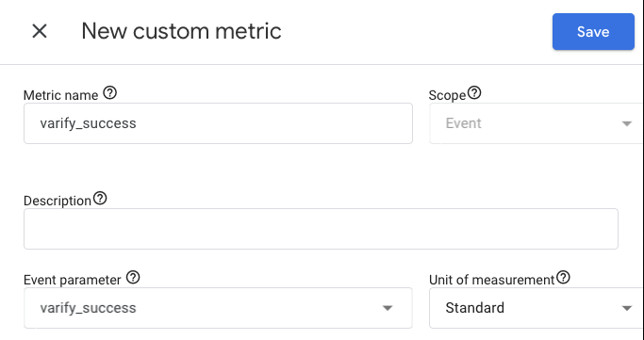
Task: Open the Scope dropdown showing Event
Action: click(x=536, y=123)
